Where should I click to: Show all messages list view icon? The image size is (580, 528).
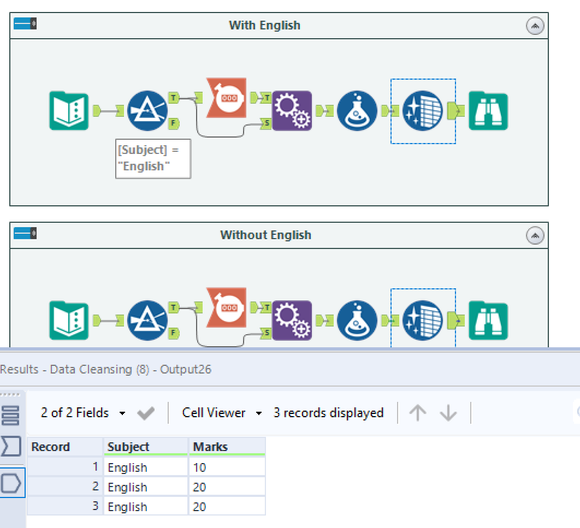pyautogui.click(x=10, y=415)
